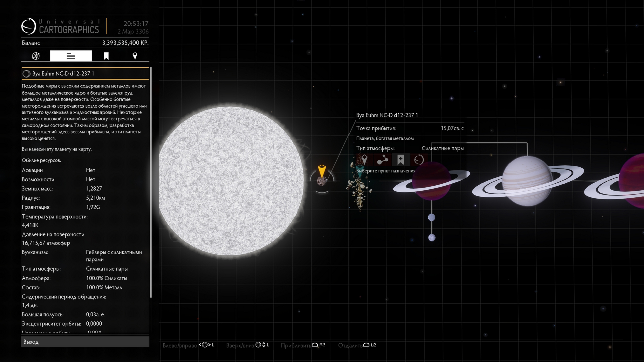Select the yellow marker above planet 1
644x362 pixels.
click(322, 171)
